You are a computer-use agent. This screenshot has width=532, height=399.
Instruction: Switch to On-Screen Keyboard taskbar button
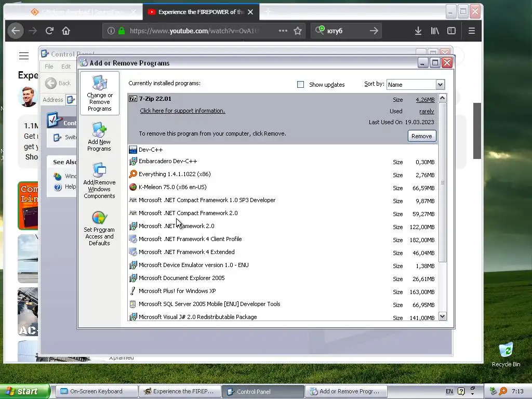click(96, 391)
